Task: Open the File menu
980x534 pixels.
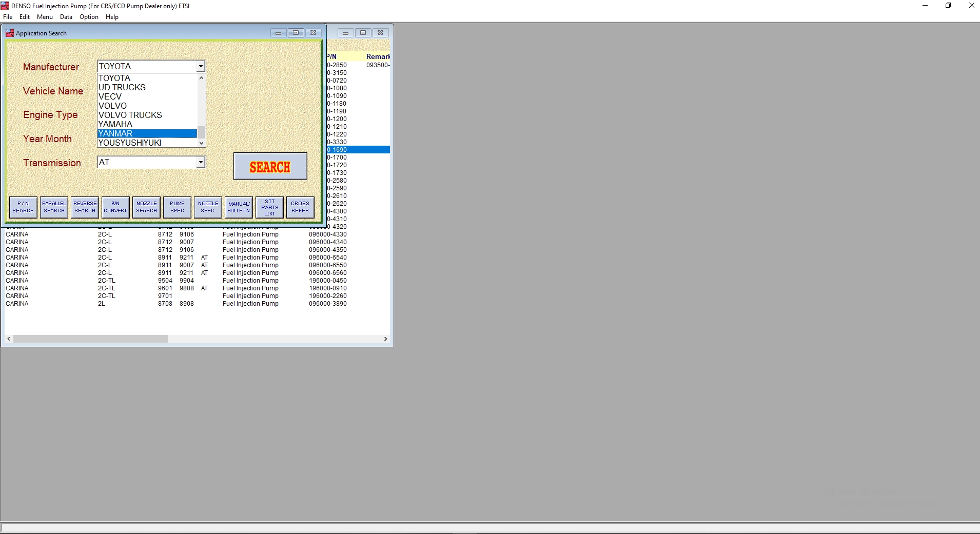Action: [8, 17]
